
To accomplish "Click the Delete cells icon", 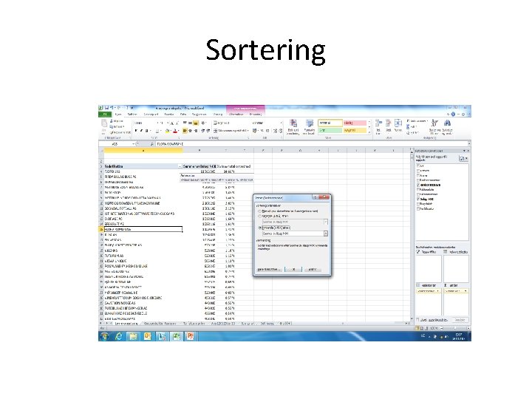I will click(x=389, y=123).
